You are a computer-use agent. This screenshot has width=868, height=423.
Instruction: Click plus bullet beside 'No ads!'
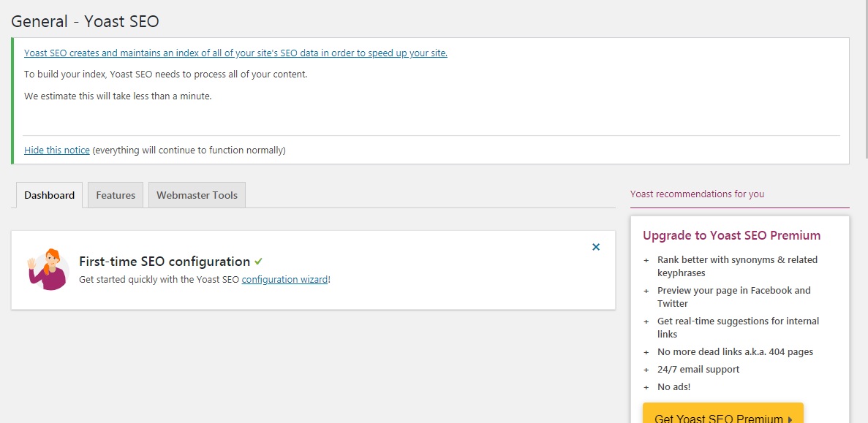(x=646, y=387)
